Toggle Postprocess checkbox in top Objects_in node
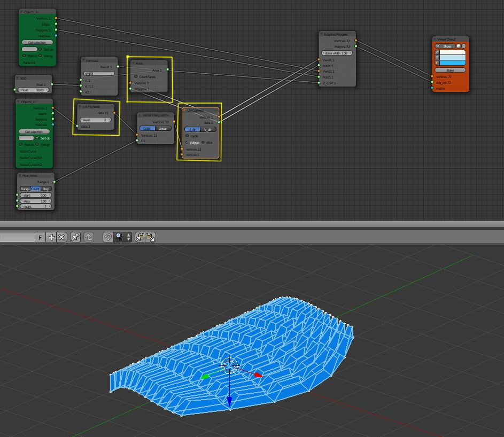Image resolution: width=504 pixels, height=437 pixels. click(24, 56)
